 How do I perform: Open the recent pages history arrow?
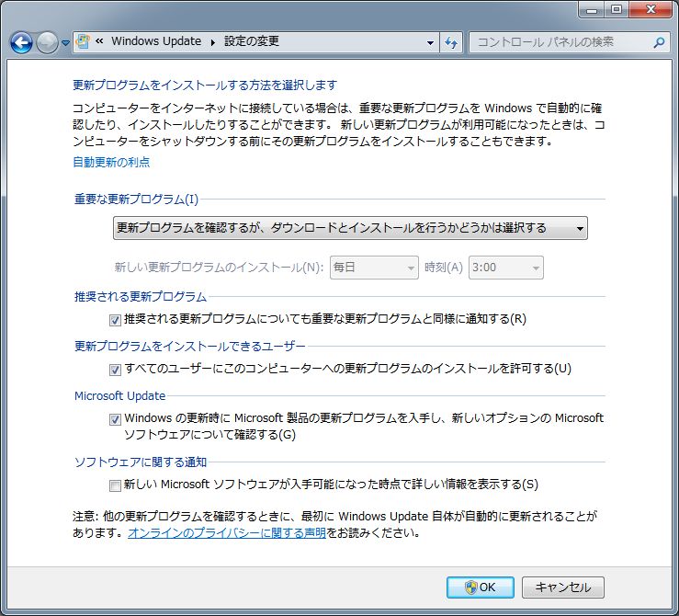(x=65, y=43)
